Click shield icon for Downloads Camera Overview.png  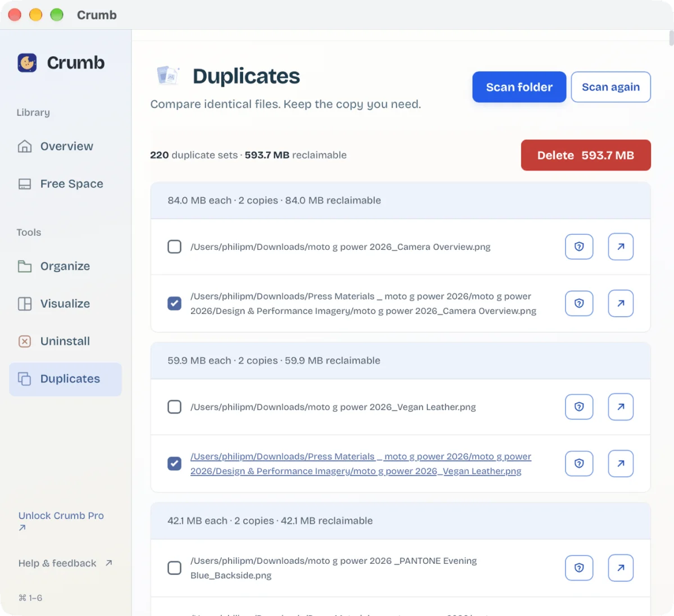[x=579, y=247]
